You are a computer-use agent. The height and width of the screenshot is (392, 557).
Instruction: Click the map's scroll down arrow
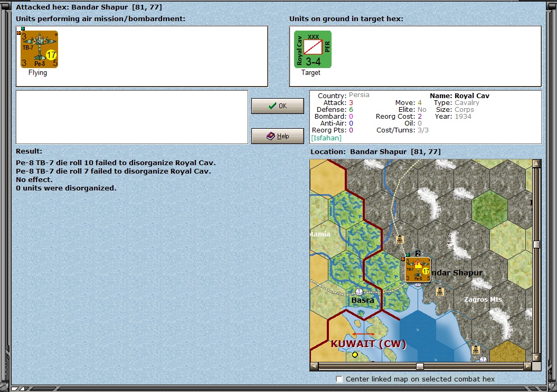click(537, 357)
